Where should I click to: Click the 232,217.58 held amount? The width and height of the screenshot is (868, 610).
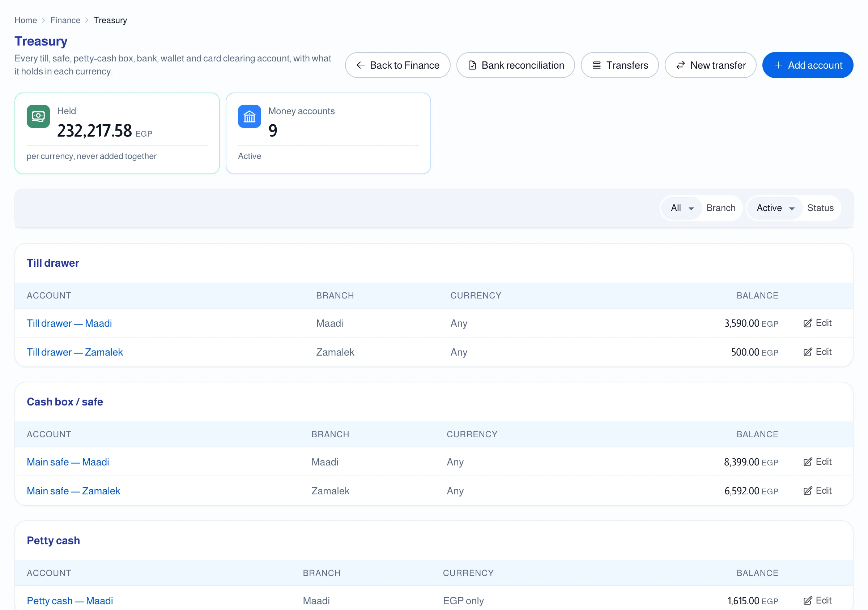coord(94,131)
